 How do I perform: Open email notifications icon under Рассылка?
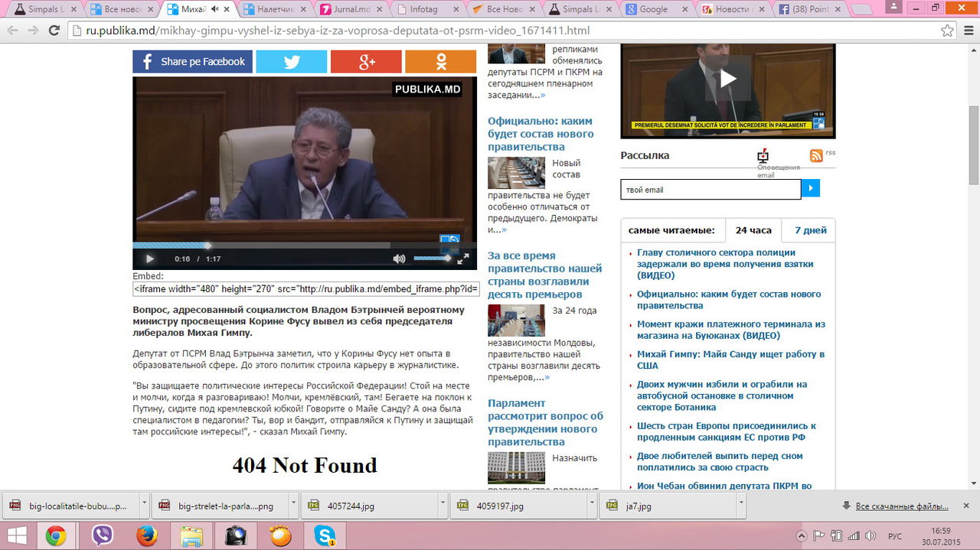tap(763, 155)
